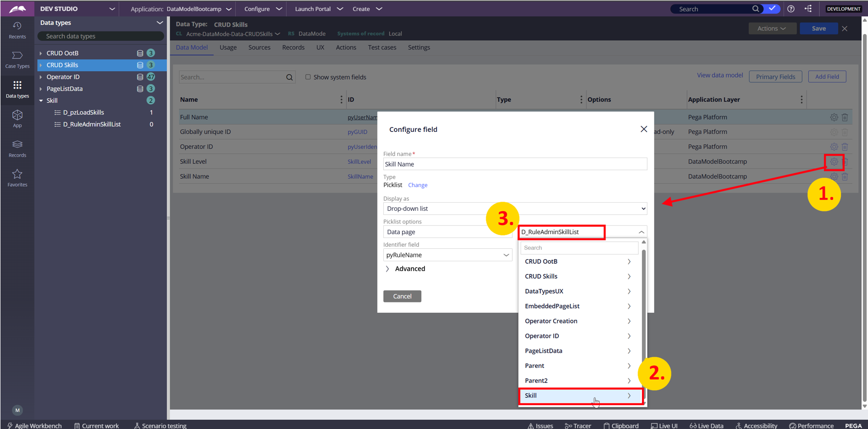Expand CRUD OotB tree node
868x429 pixels.
[41, 53]
